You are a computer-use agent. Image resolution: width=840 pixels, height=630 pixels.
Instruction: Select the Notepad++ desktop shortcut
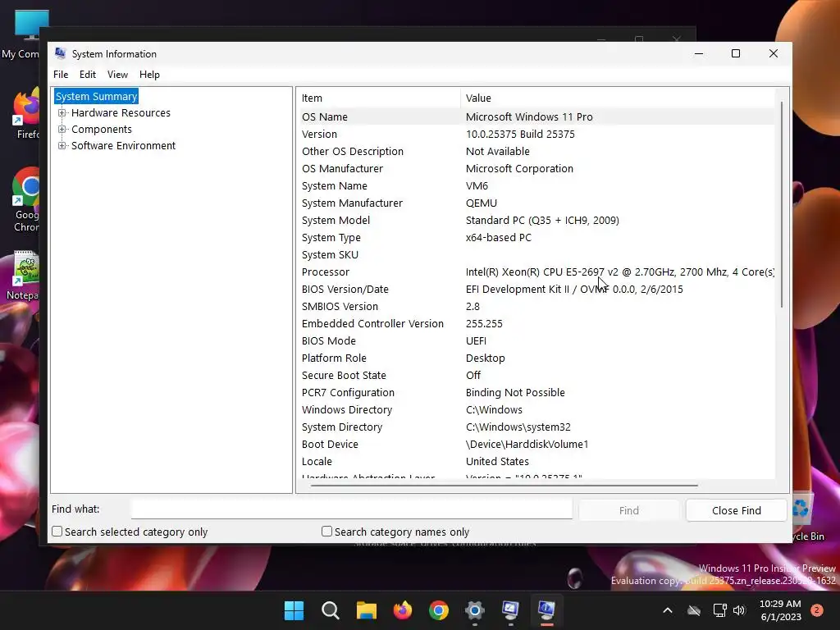[24, 276]
